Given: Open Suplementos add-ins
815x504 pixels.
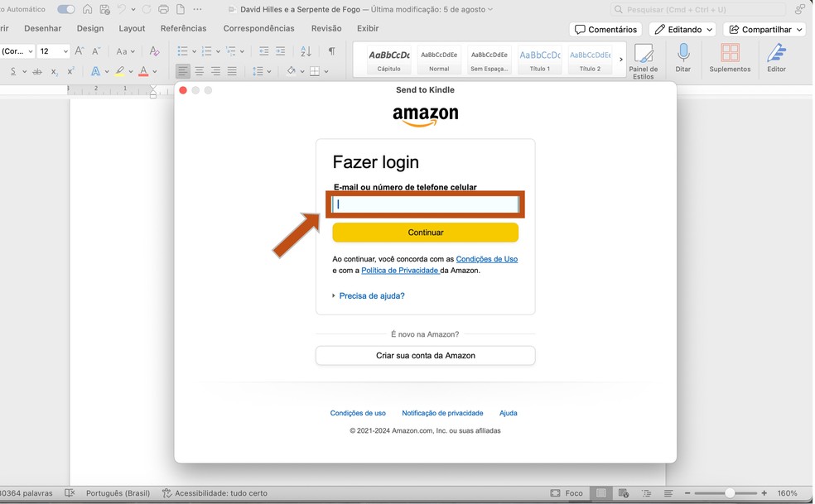Looking at the screenshot, I should point(730,58).
